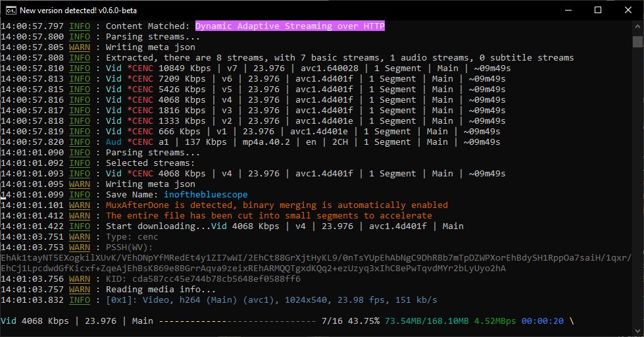
Task: Click the "PSSH(WV):" label
Action: point(130,247)
